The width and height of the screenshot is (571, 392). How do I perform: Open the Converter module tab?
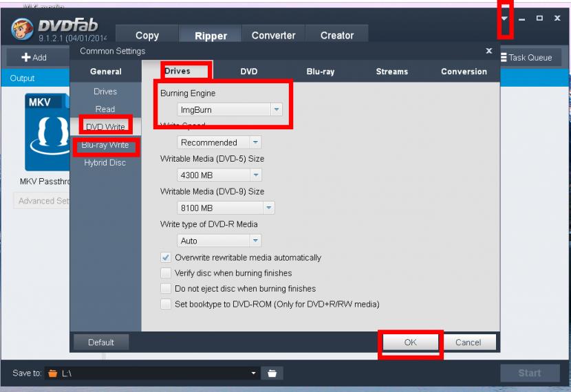(274, 35)
